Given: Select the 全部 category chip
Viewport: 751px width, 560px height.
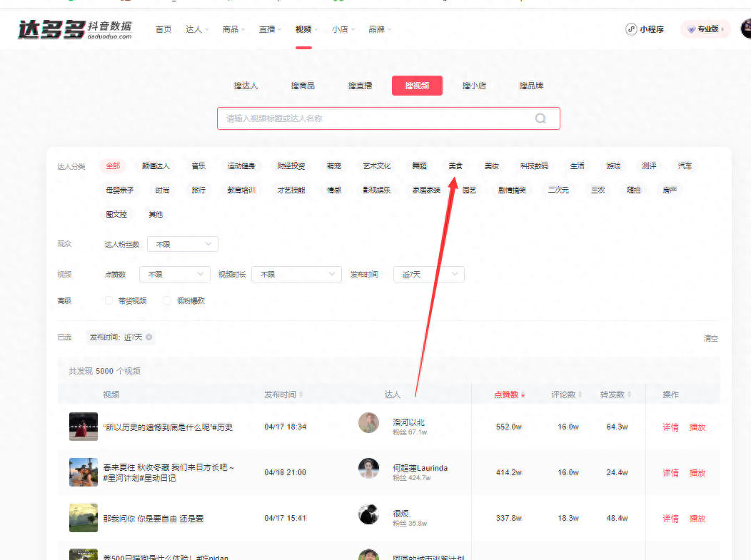Looking at the screenshot, I should (x=112, y=166).
